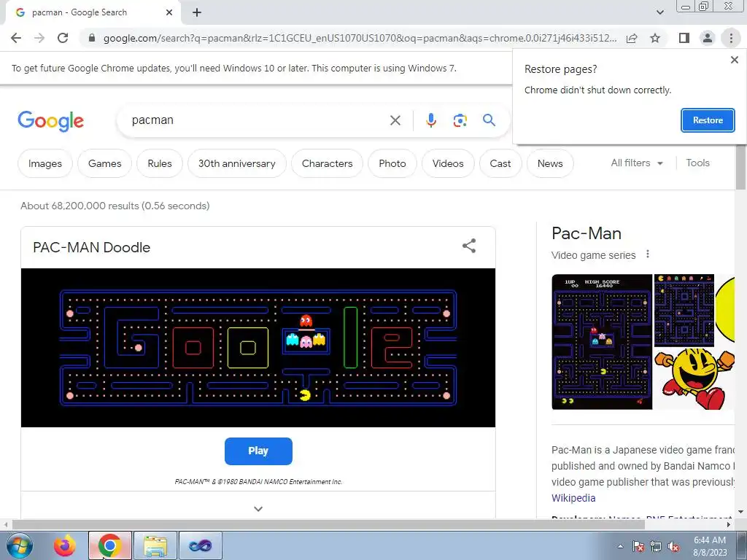The image size is (747, 560).
Task: Open the All filters dropdown
Action: [x=637, y=163]
